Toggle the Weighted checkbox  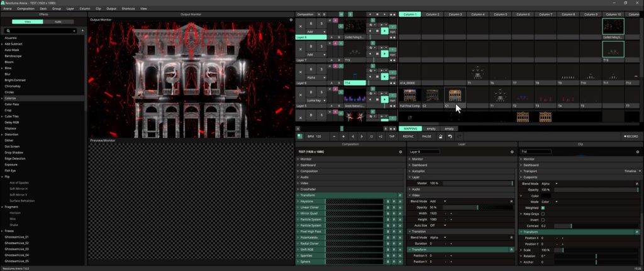point(543,207)
